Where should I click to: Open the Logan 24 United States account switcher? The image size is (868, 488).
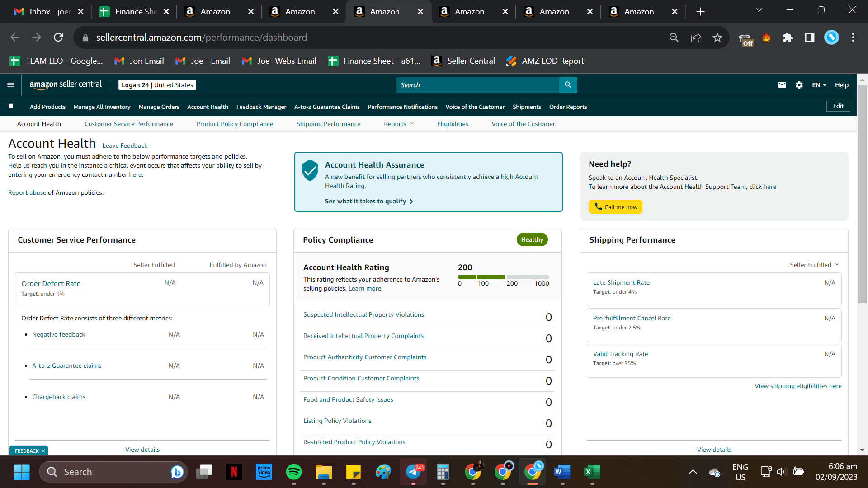157,85
